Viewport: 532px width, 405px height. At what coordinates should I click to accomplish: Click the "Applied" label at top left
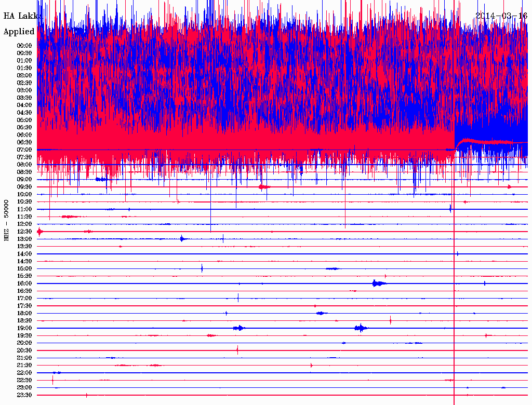(x=19, y=32)
